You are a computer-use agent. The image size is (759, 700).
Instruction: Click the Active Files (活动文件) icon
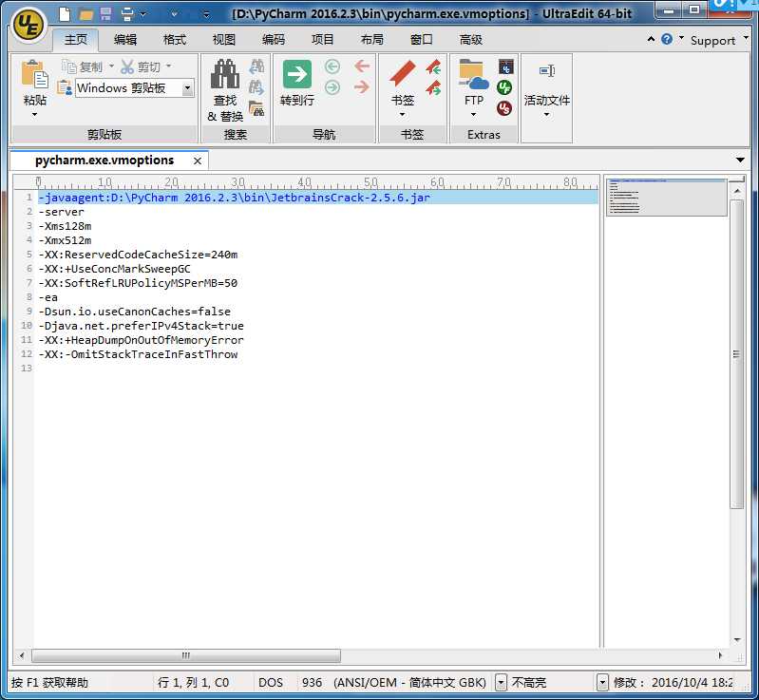coord(547,71)
